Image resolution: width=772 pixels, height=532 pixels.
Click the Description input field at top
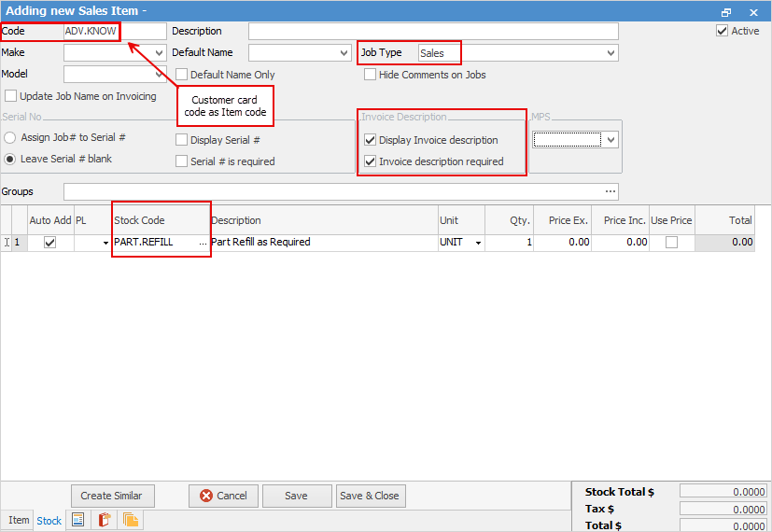click(433, 31)
